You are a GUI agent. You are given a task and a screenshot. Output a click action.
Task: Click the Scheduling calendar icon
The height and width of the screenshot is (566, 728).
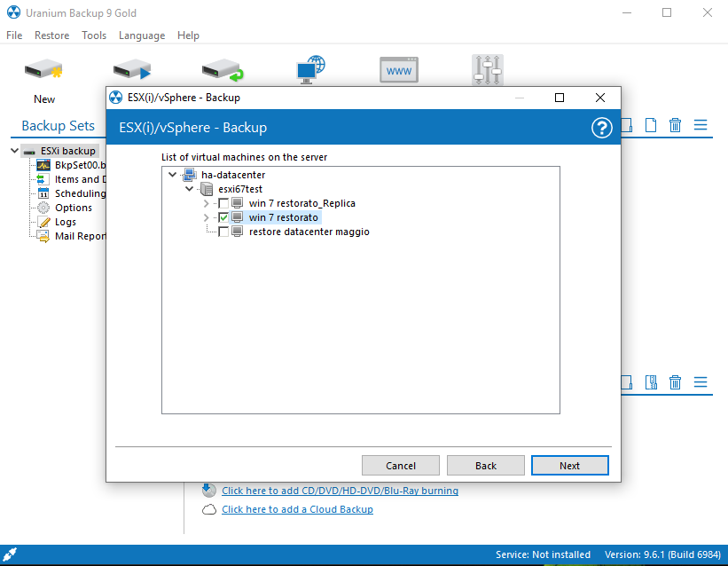pos(43,193)
